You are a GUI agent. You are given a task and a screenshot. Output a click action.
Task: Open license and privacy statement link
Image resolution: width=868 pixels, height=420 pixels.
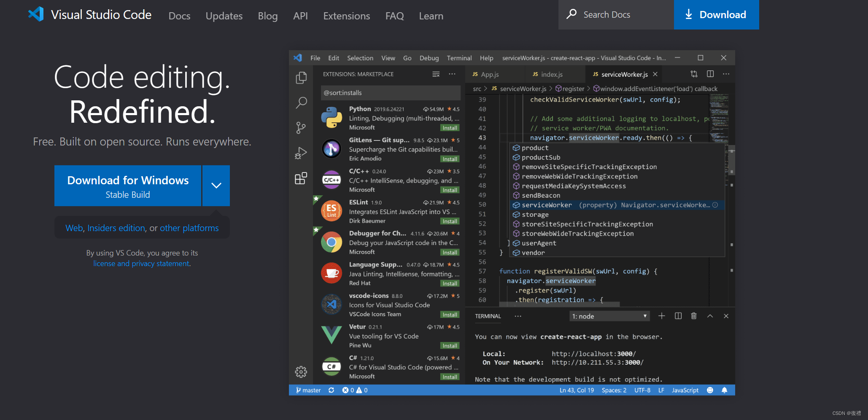click(141, 264)
